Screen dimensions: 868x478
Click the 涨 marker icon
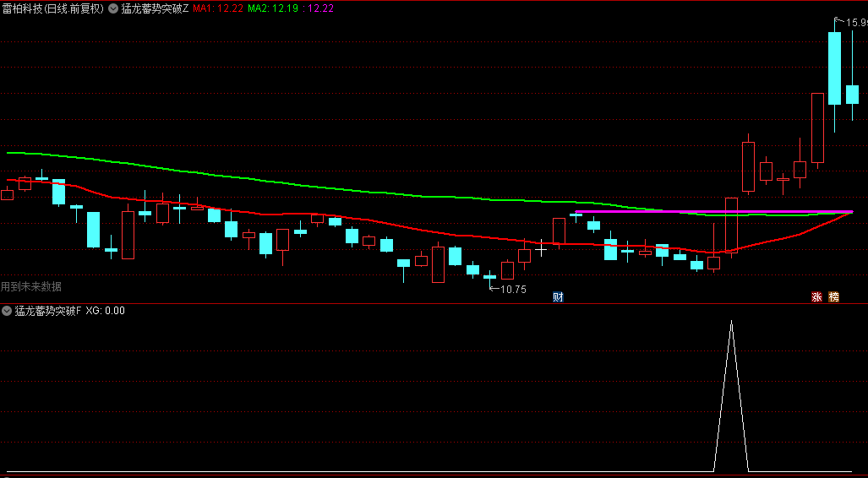click(x=816, y=297)
